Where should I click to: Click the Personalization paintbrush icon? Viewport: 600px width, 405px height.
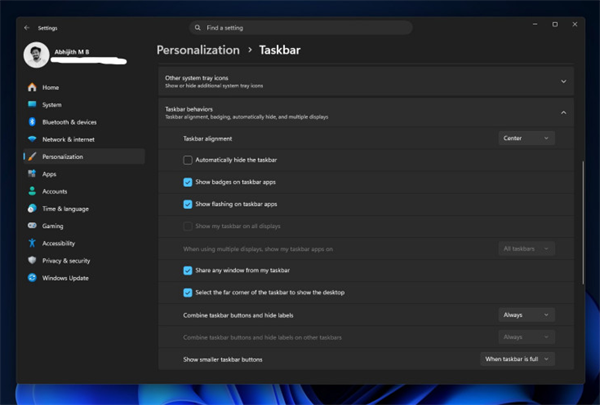(x=32, y=156)
